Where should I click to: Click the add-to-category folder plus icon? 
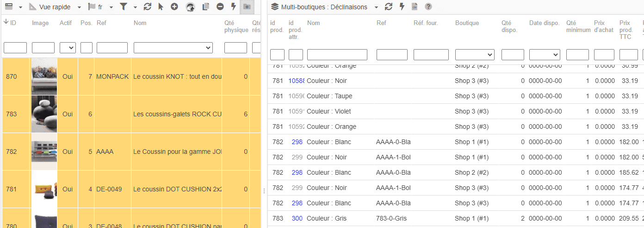click(x=247, y=7)
